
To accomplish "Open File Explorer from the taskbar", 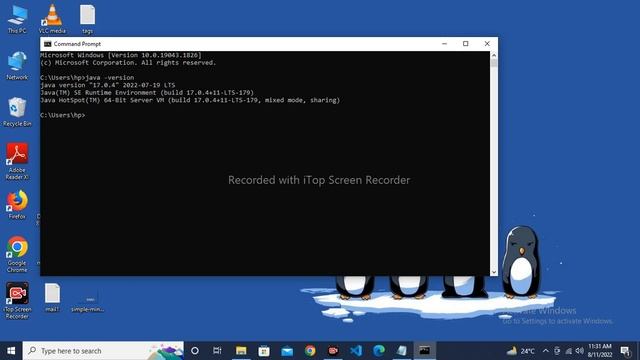I will (x=241, y=351).
